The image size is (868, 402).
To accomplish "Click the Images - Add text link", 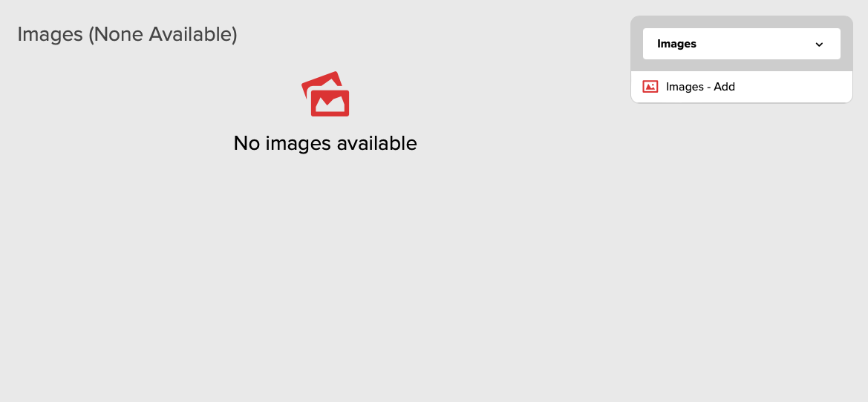I will tap(700, 87).
